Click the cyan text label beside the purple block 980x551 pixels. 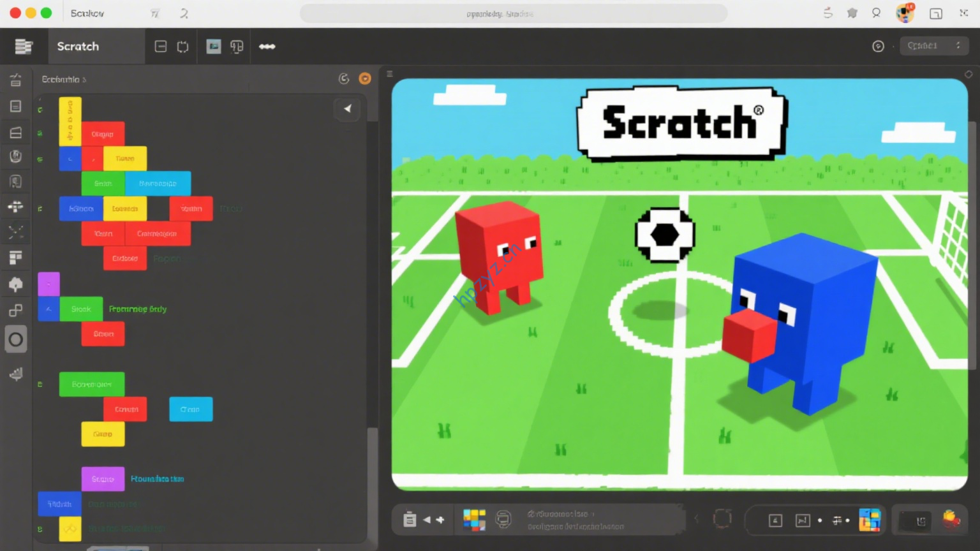point(158,479)
